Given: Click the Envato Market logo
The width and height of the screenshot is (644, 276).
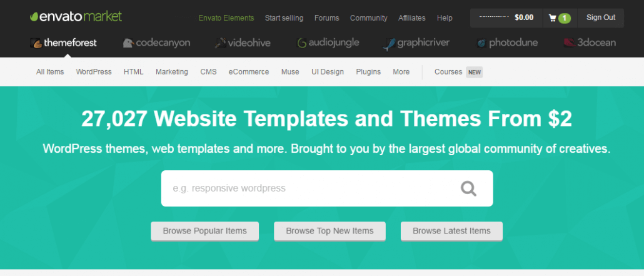Looking at the screenshot, I should (x=76, y=17).
